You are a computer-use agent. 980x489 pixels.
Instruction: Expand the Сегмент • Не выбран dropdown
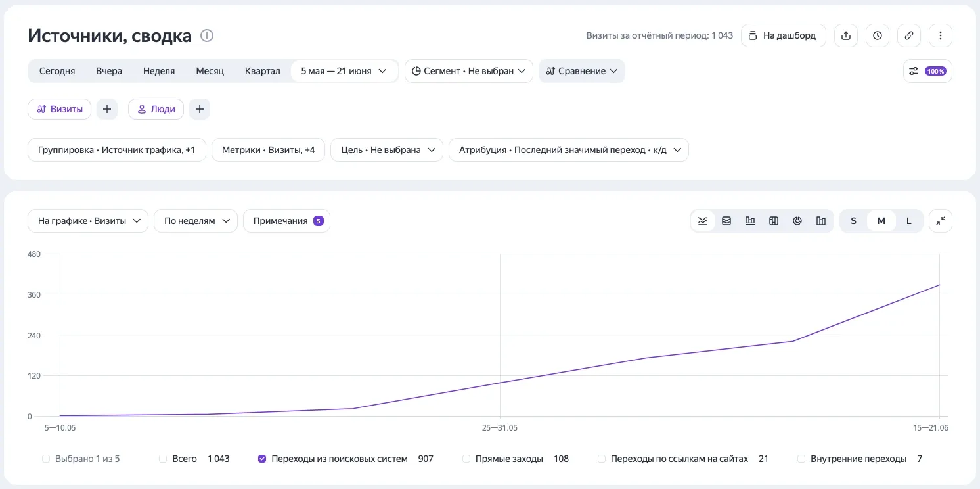469,71
